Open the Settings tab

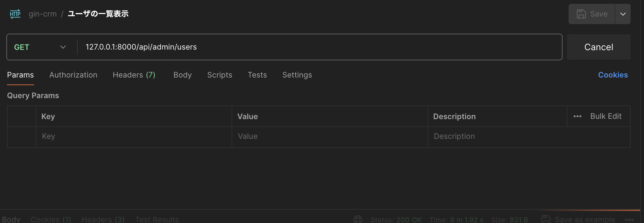tap(297, 75)
